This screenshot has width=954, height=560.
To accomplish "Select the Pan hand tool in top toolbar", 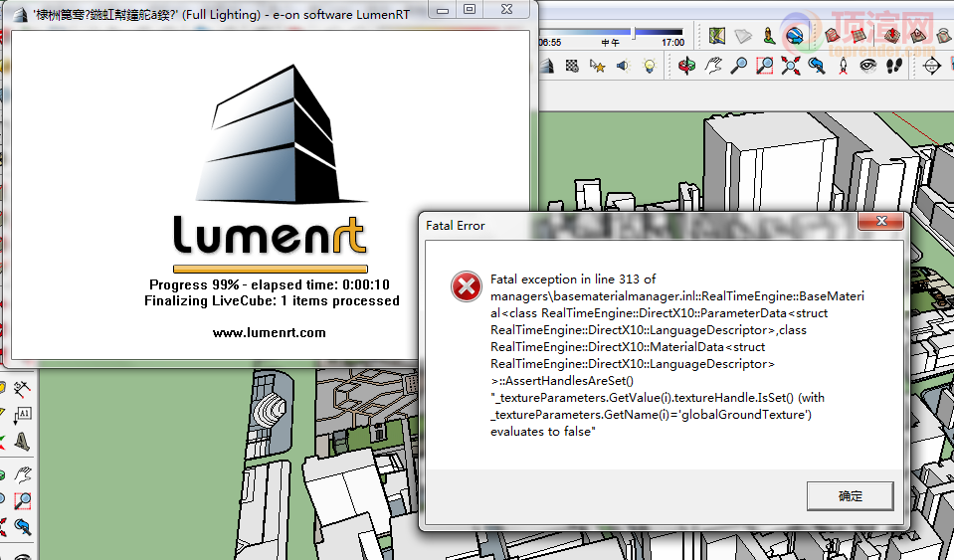I will (x=713, y=65).
